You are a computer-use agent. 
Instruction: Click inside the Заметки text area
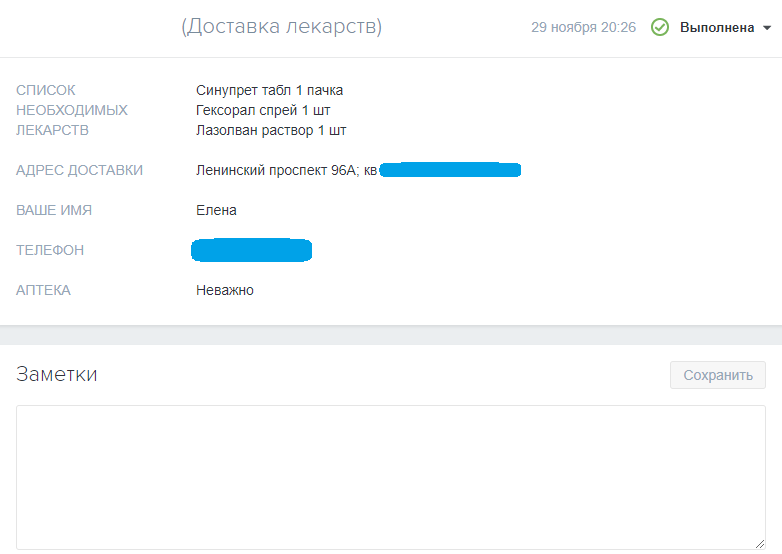coord(390,476)
